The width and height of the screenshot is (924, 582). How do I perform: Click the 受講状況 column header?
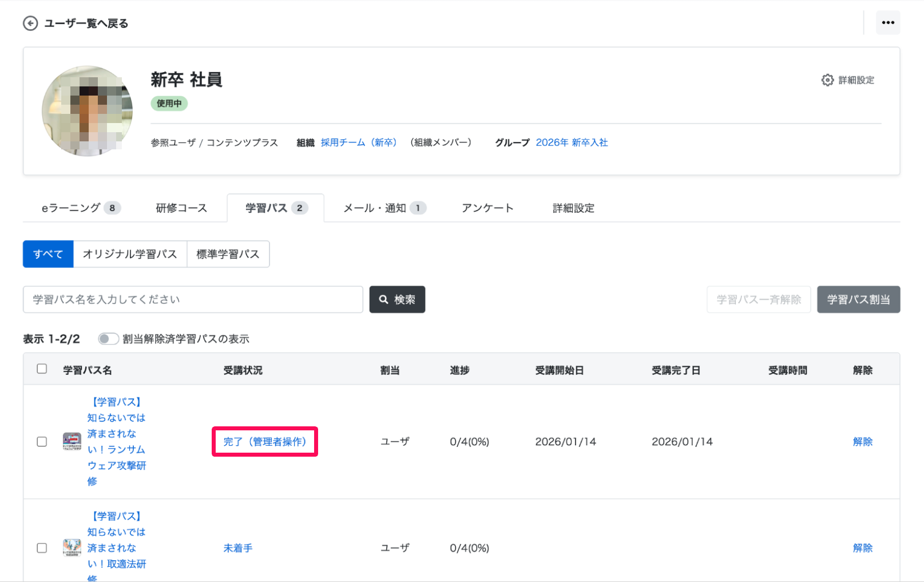[243, 370]
